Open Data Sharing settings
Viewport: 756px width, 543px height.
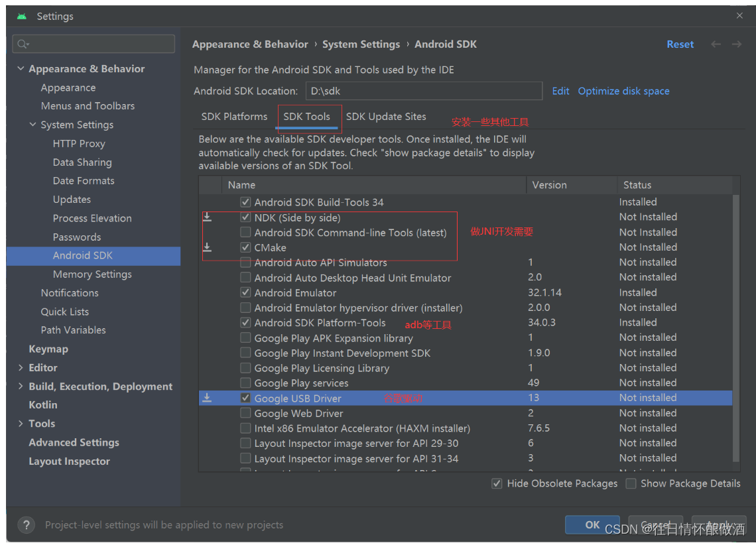coord(82,162)
